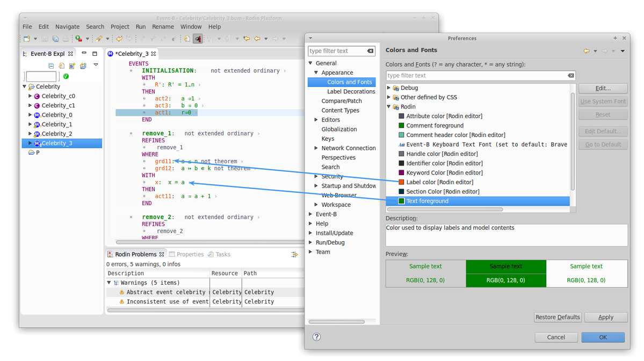The width and height of the screenshot is (644, 361).
Task: Minimize the Event-B Explorer view panel
Action: tap(84, 53)
